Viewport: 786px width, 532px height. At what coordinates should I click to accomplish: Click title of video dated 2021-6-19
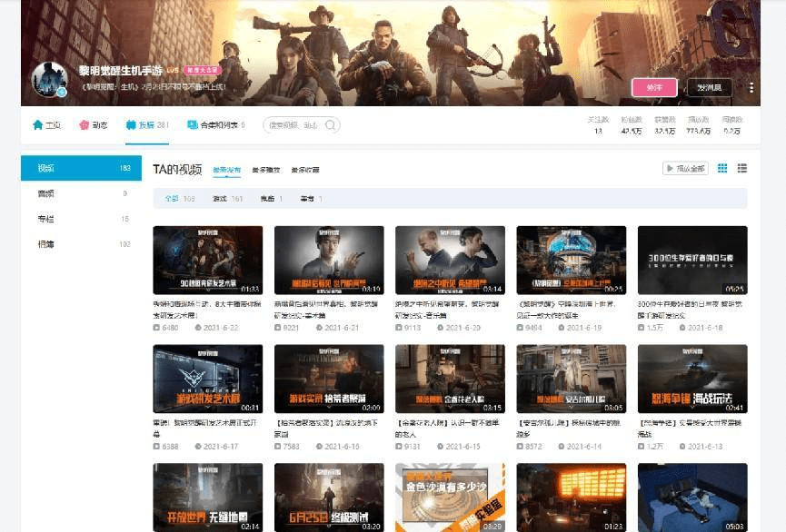click(566, 310)
